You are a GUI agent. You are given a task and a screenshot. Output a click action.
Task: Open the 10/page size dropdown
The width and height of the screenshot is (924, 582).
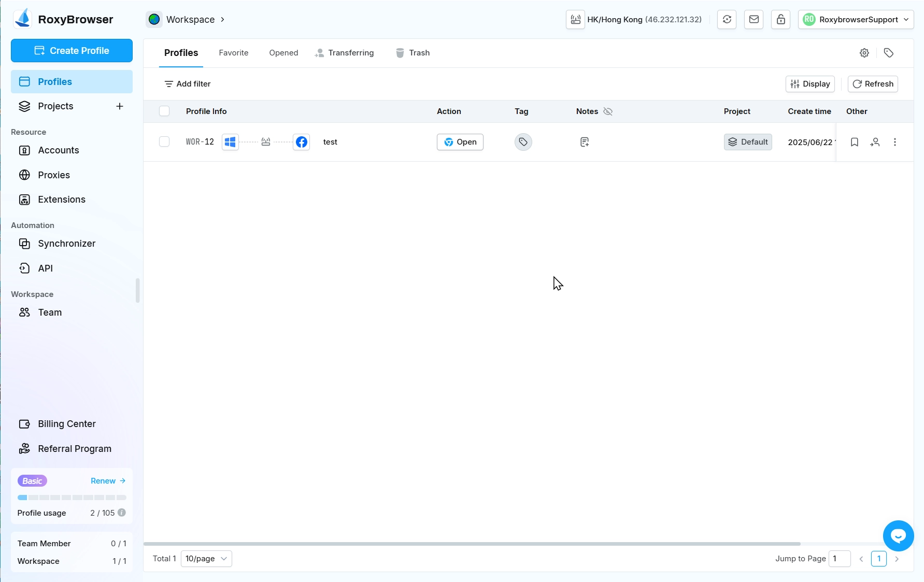(206, 559)
